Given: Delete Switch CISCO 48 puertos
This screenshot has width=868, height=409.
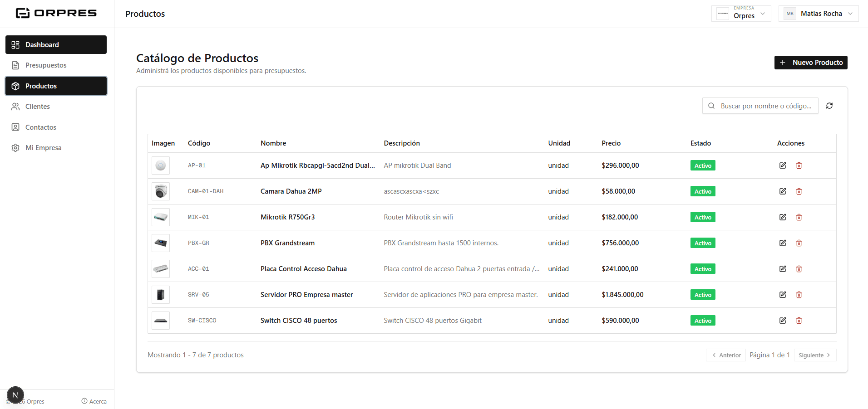Looking at the screenshot, I should pyautogui.click(x=799, y=321).
